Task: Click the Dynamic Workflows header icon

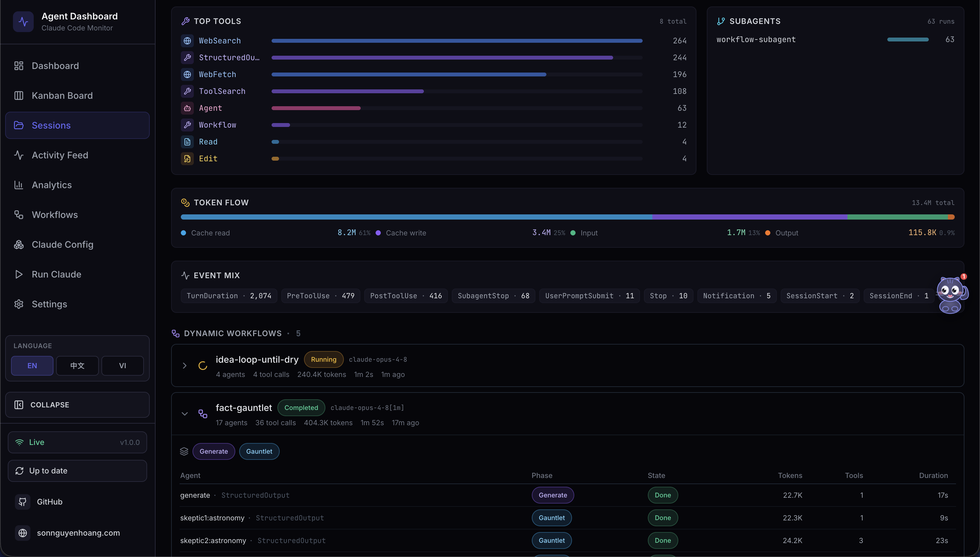Action: pyautogui.click(x=176, y=333)
